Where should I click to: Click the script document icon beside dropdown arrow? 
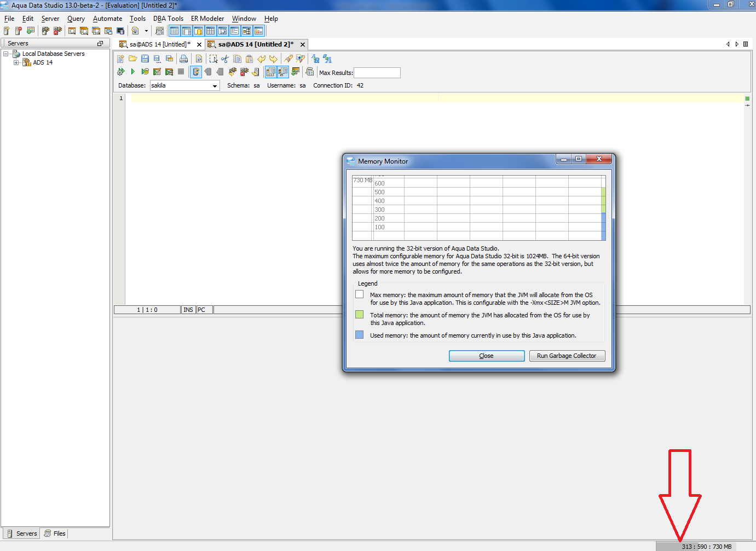pos(135,31)
